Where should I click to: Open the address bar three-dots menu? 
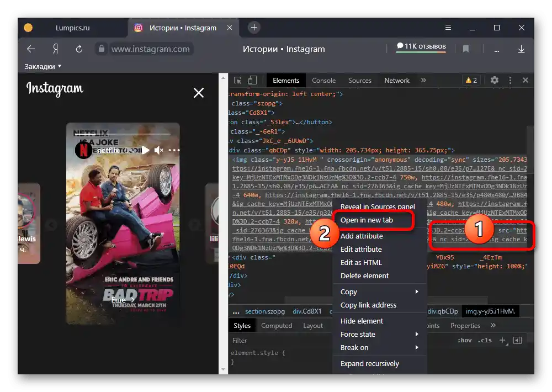click(x=497, y=51)
